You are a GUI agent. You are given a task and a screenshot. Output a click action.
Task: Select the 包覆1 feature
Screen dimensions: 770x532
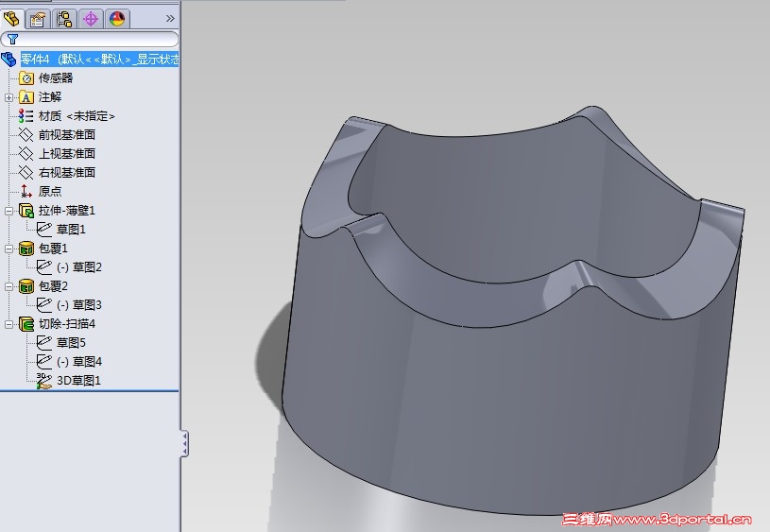(x=53, y=249)
